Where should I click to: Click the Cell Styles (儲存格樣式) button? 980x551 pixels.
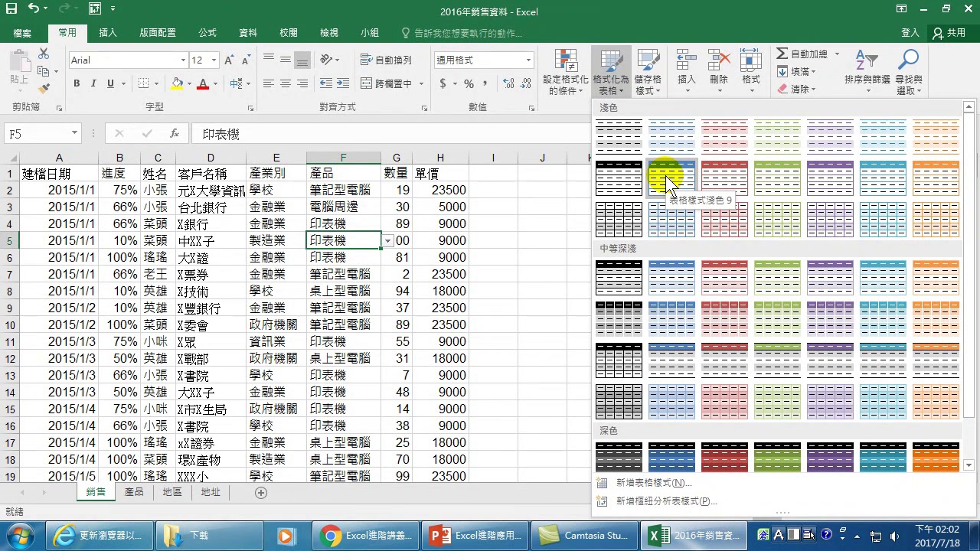(x=648, y=73)
